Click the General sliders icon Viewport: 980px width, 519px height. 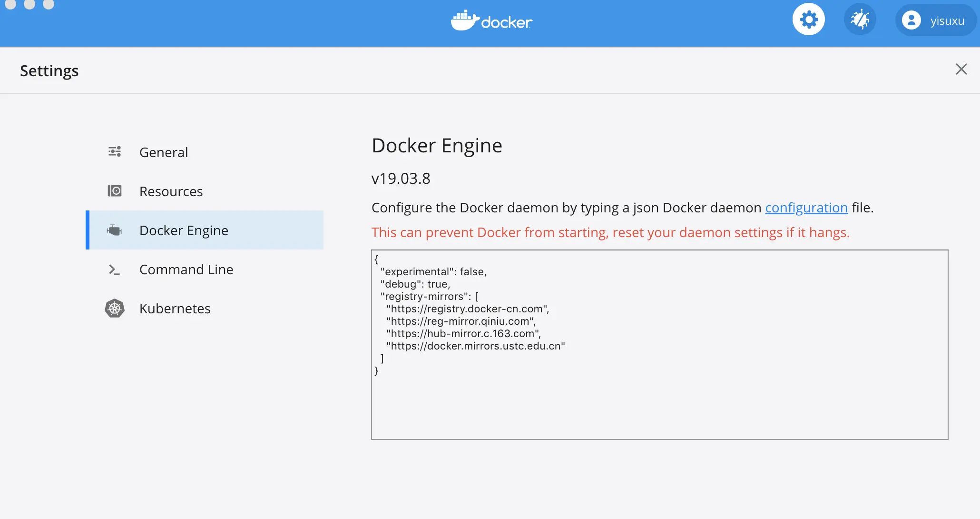point(115,152)
